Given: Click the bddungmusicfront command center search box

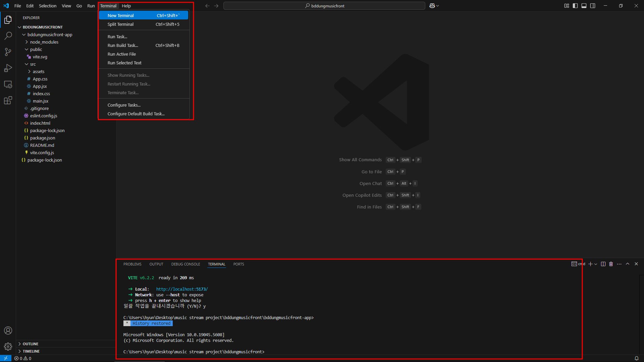Looking at the screenshot, I should 324,6.
